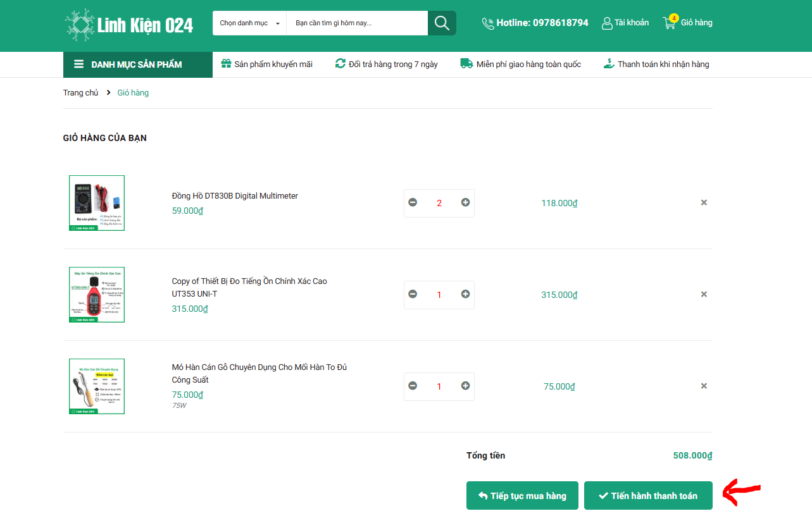Click quantity field of DT830B Multimeter

coord(439,203)
